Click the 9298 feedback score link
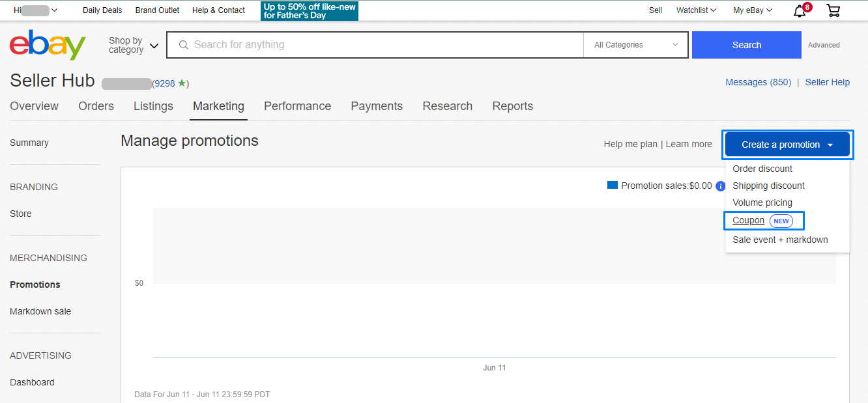This screenshot has height=403, width=868. coord(164,83)
